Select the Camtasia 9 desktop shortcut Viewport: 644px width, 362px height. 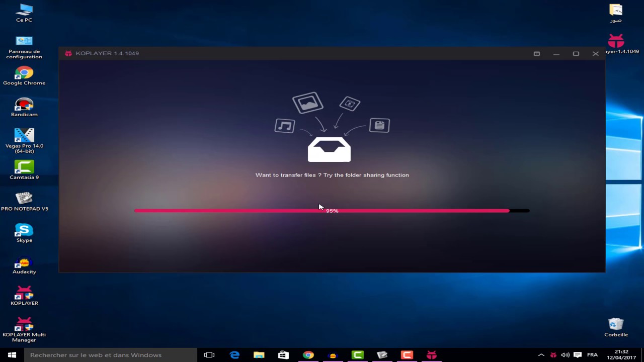(x=24, y=170)
